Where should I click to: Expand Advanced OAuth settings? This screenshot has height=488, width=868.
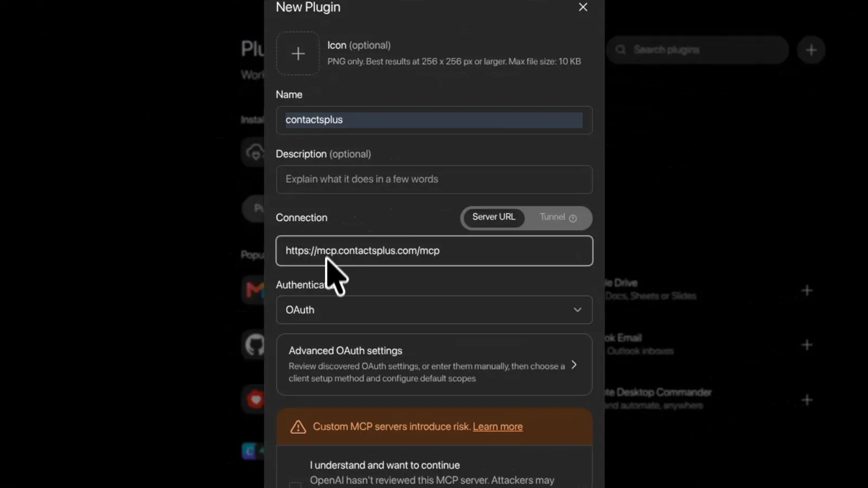[x=434, y=364]
